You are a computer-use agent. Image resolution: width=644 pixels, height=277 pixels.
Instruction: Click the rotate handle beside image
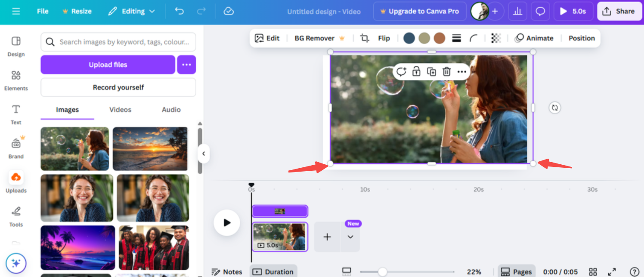pos(554,108)
